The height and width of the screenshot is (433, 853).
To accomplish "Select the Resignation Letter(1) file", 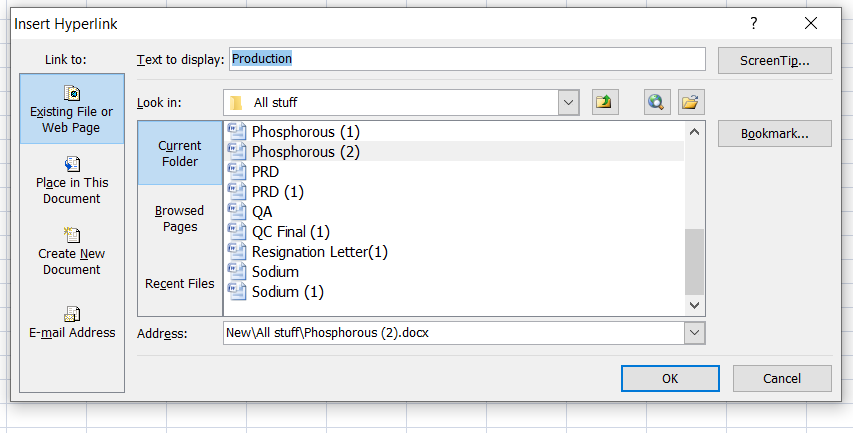I will (x=319, y=252).
